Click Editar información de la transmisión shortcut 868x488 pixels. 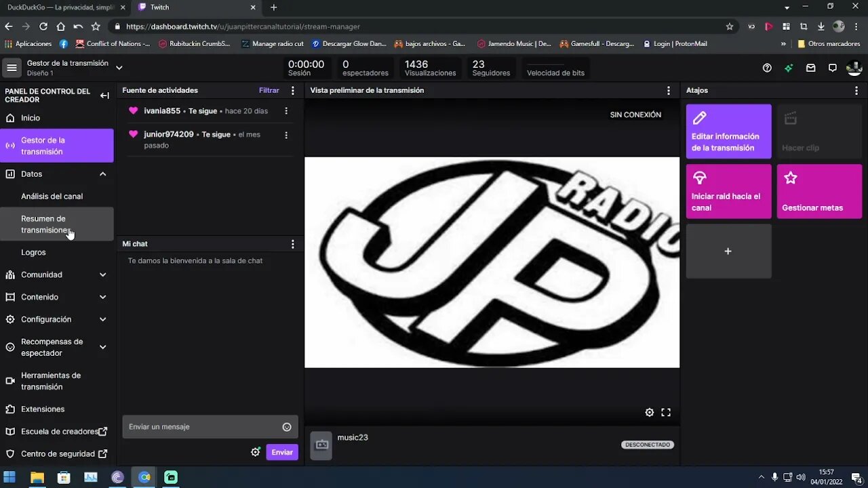(728, 131)
